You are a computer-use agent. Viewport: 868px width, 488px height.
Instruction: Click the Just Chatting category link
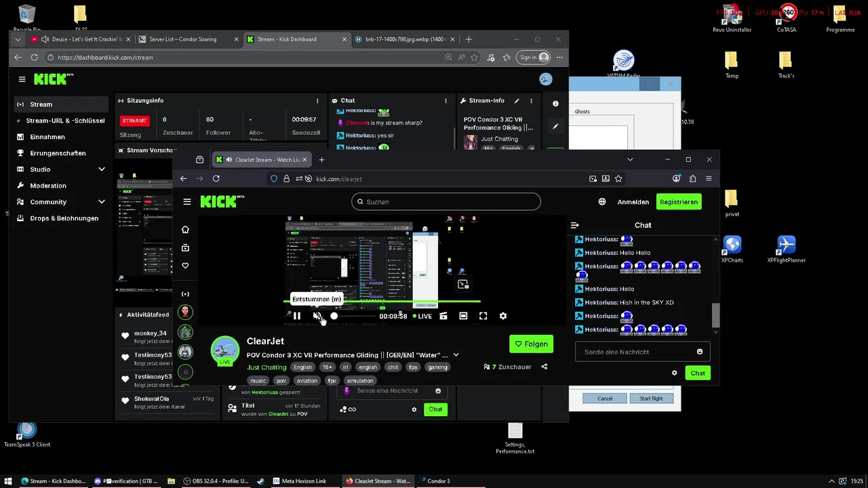click(267, 367)
